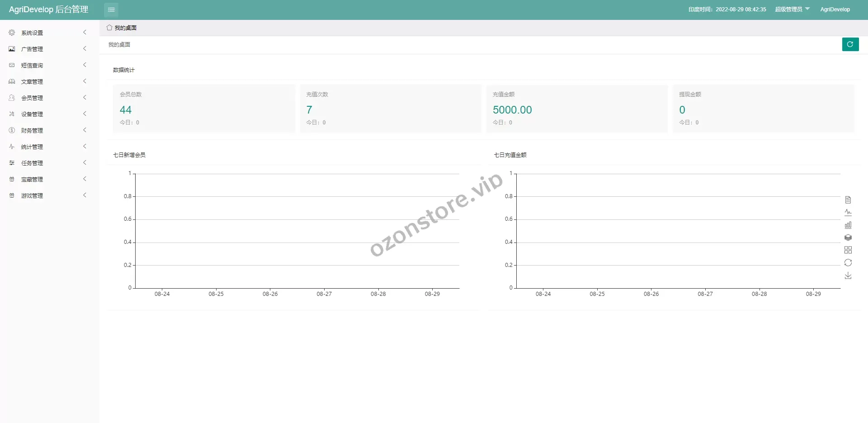Open 广告管理 in sidebar
Viewport: 868px width, 423px height.
(x=32, y=49)
